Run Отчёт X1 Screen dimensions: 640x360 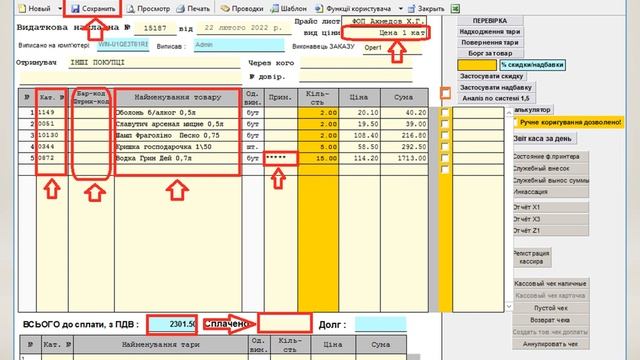point(550,207)
